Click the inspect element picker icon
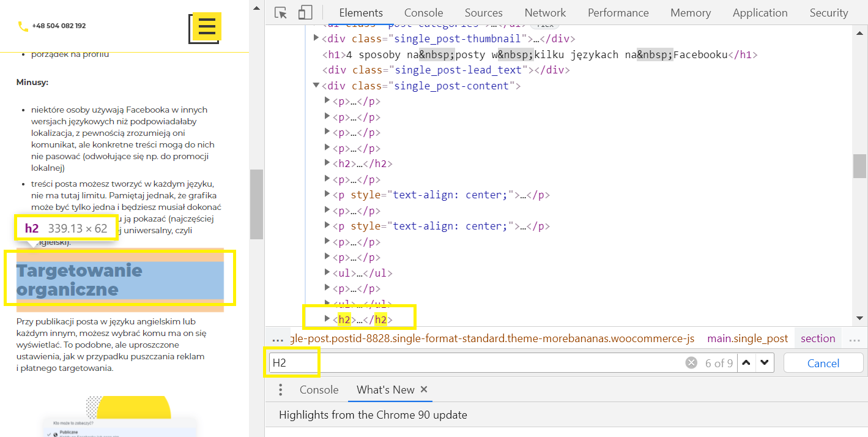 [281, 13]
